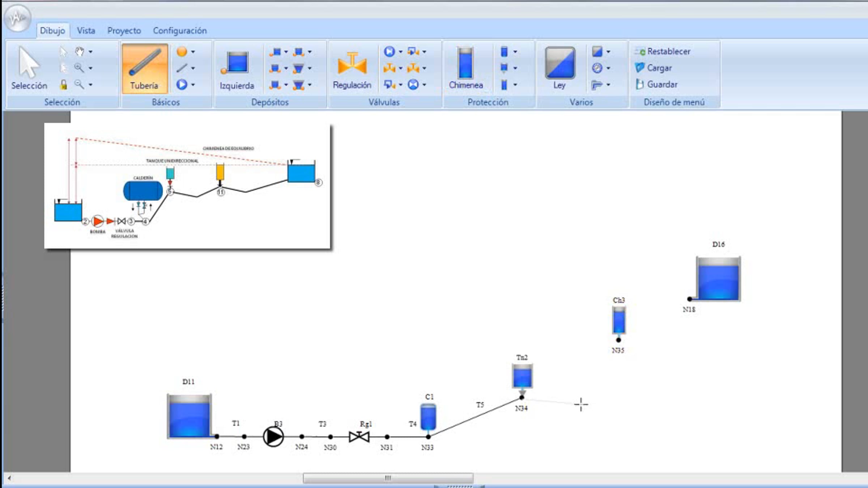Select the Tubería pipe tool
The image size is (868, 488).
[x=145, y=69]
